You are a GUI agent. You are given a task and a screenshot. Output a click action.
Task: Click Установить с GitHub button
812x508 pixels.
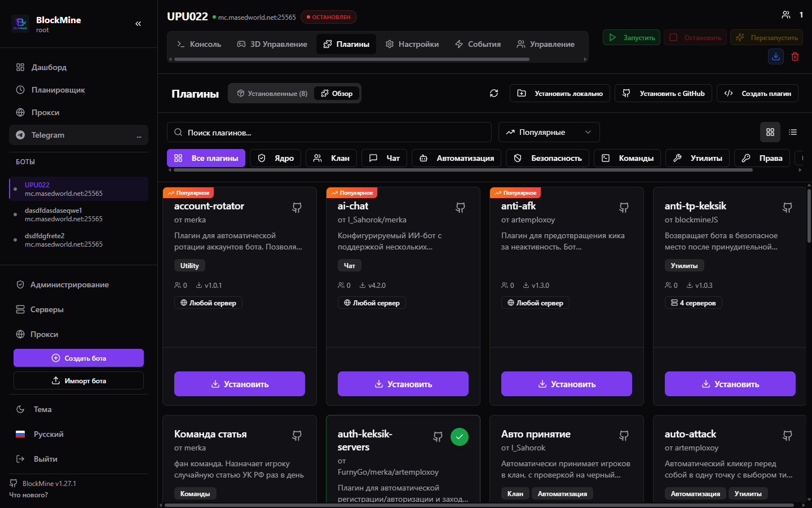664,93
